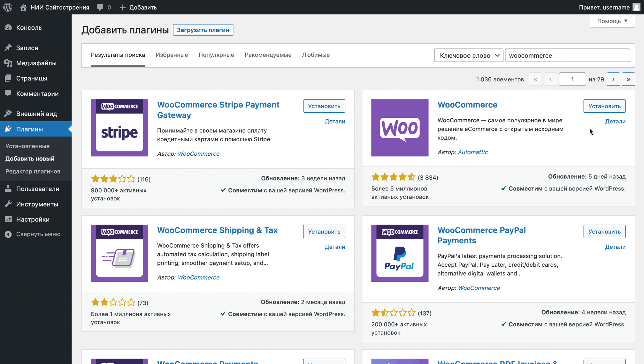The image size is (644, 364).
Task: Switch to the Популярные tab
Action: 216,55
